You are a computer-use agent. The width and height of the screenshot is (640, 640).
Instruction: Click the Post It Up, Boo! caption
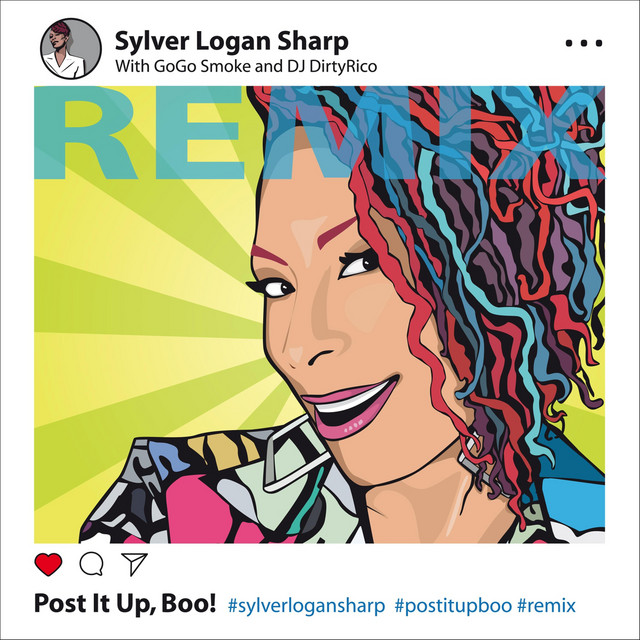[x=125, y=604]
